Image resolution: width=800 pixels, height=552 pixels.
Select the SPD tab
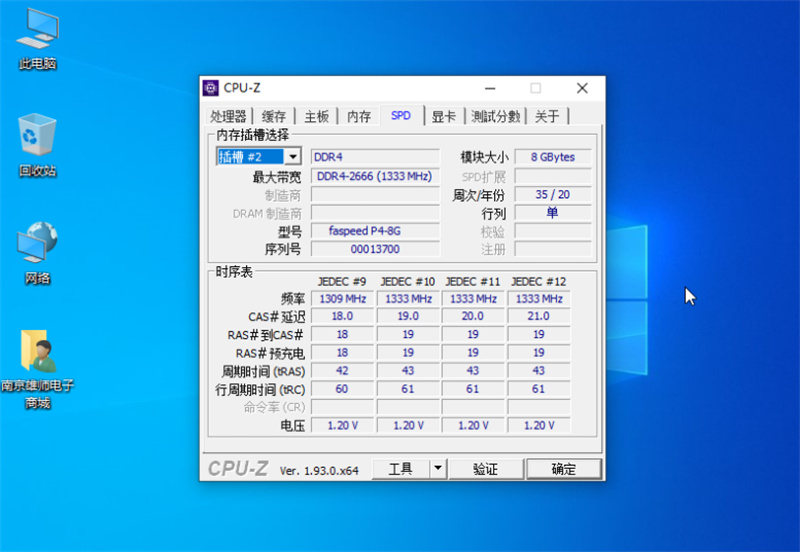(402, 115)
